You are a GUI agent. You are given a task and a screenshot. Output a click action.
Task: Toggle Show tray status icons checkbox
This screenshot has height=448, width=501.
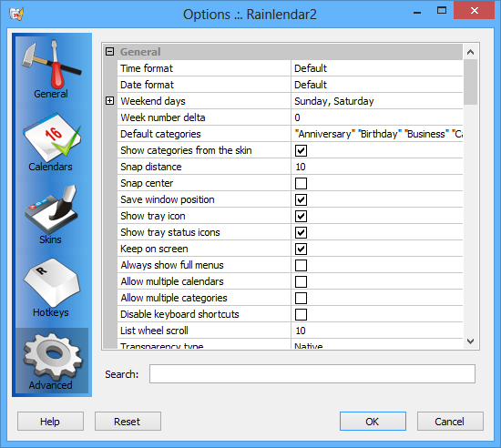click(x=301, y=233)
